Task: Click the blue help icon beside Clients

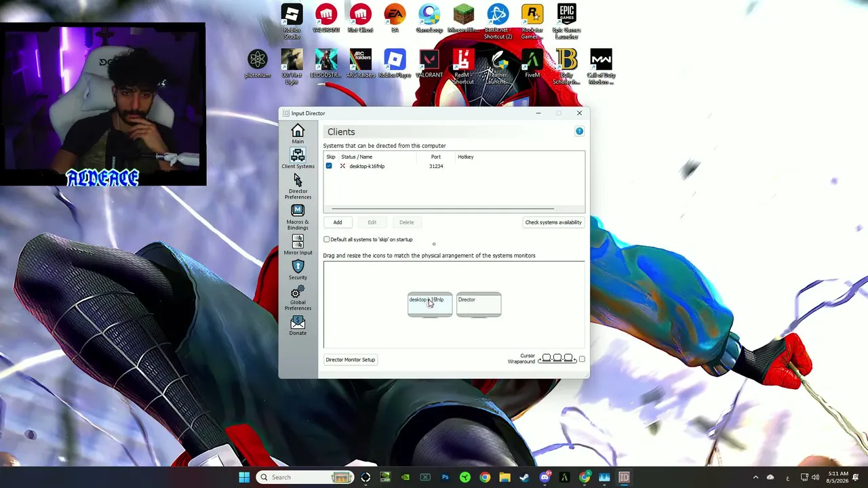Action: coord(579,131)
